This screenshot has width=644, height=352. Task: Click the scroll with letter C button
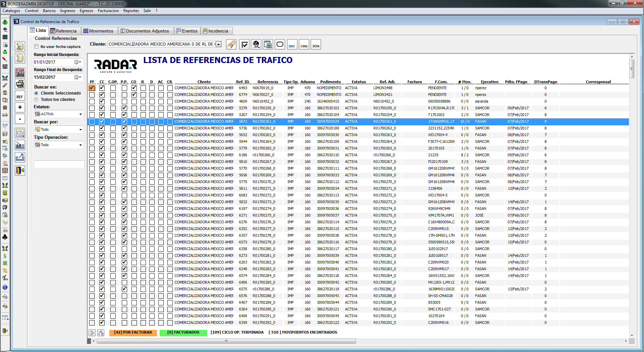[x=20, y=47]
